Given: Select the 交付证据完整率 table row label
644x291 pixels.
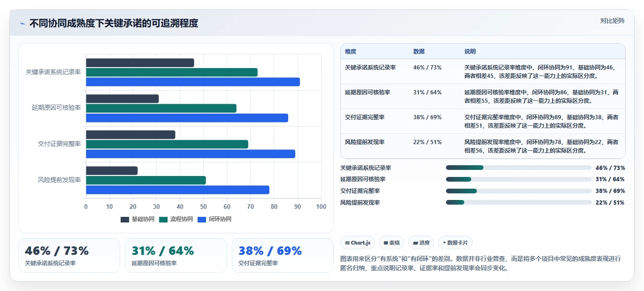Looking at the screenshot, I should 365,117.
